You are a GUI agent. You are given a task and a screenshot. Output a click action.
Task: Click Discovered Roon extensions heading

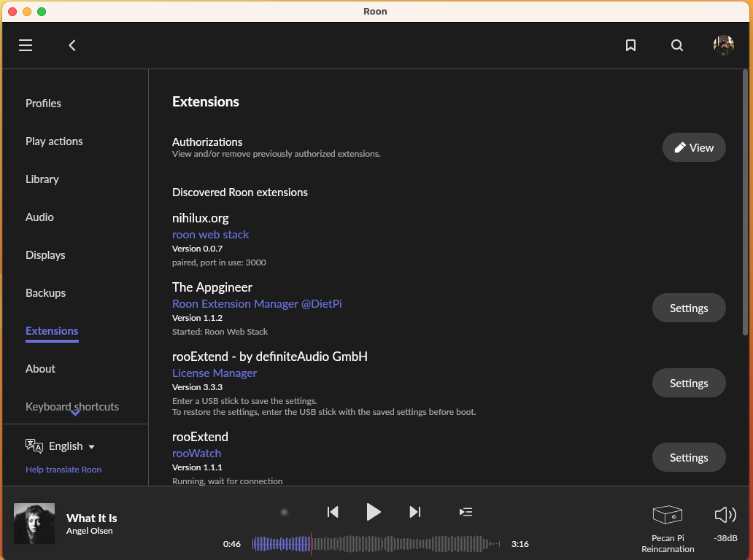click(239, 192)
